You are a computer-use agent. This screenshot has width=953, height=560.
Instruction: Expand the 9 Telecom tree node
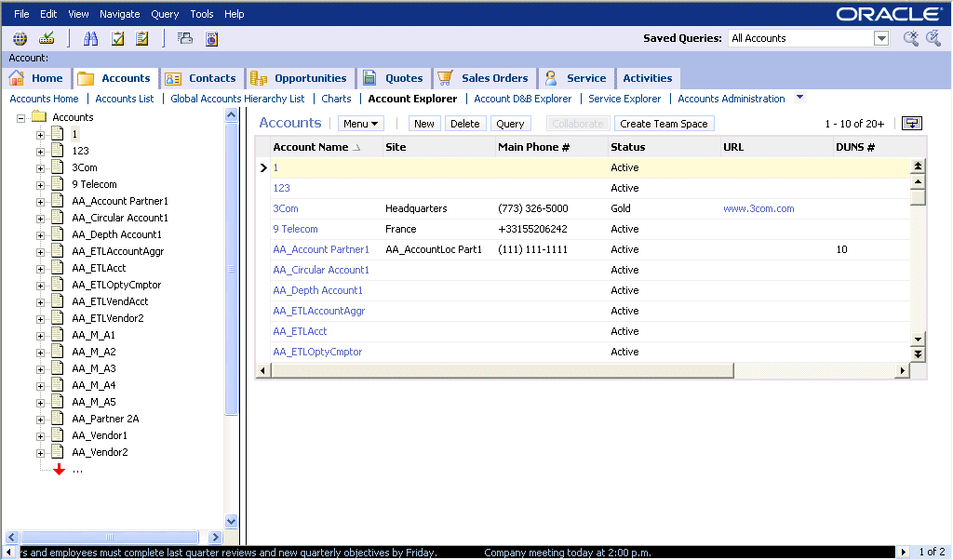(x=40, y=185)
